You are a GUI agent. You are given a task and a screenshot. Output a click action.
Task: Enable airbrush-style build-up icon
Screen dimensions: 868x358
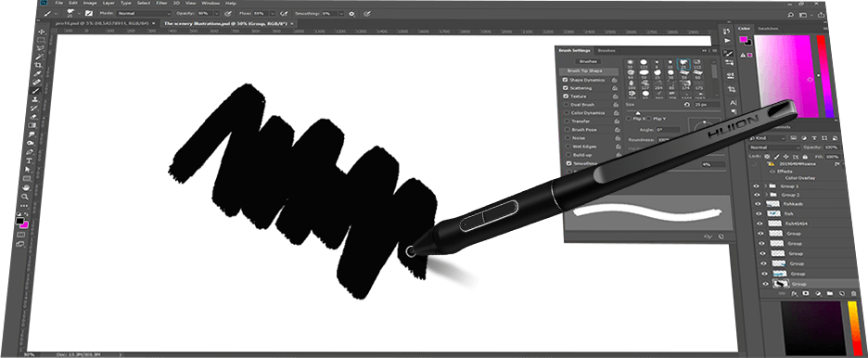tap(284, 14)
